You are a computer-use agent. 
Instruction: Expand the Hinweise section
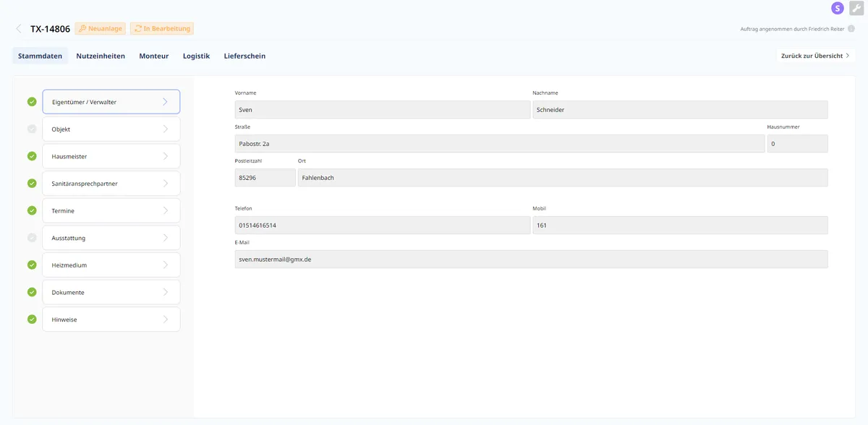(111, 319)
